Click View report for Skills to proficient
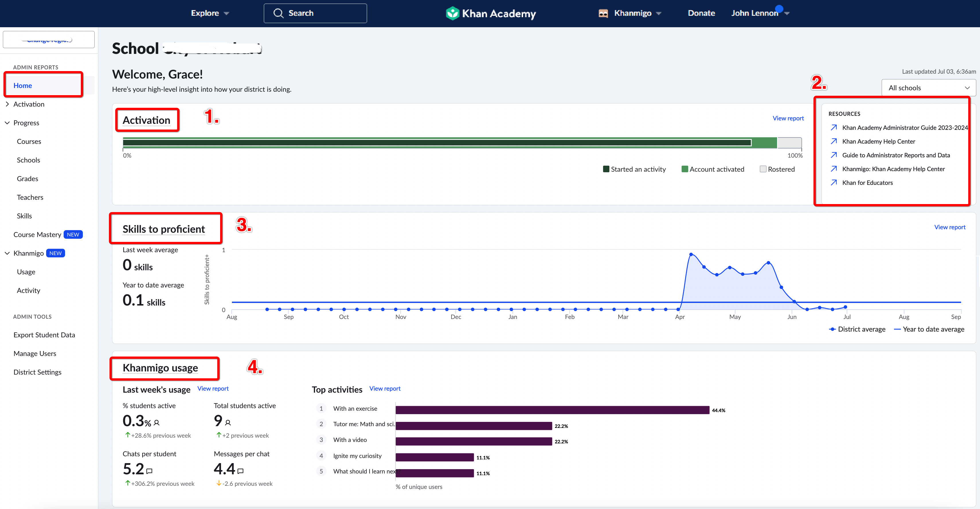The image size is (980, 509). pos(950,227)
